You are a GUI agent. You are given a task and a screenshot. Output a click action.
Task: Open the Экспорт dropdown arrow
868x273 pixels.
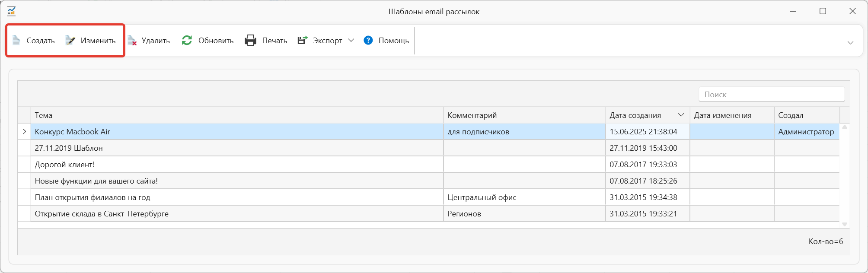(351, 40)
